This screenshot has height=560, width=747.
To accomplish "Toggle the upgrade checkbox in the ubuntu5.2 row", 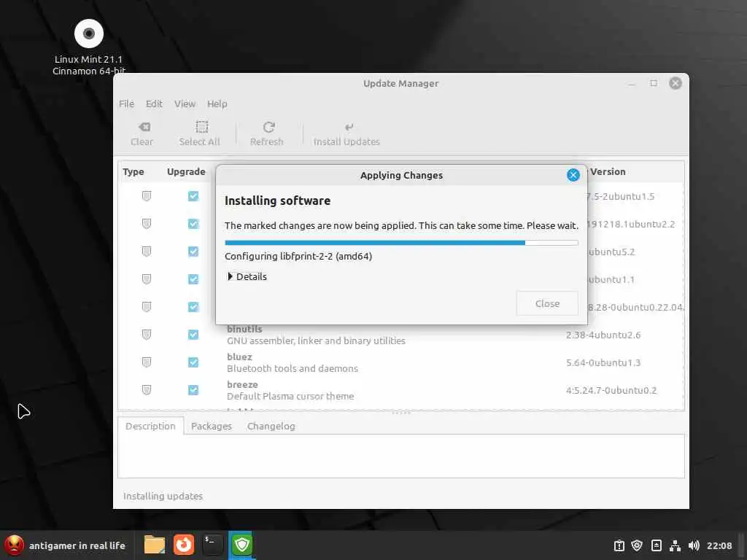I will 193,251.
